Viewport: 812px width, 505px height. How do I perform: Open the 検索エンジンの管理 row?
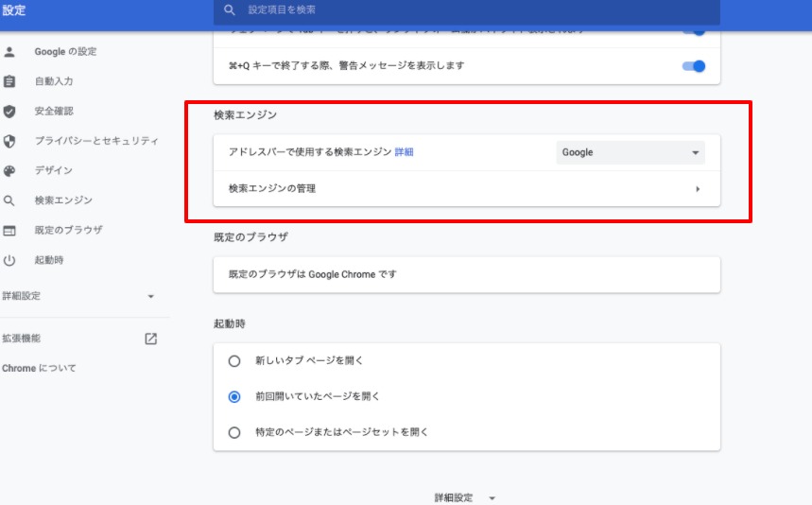click(466, 189)
